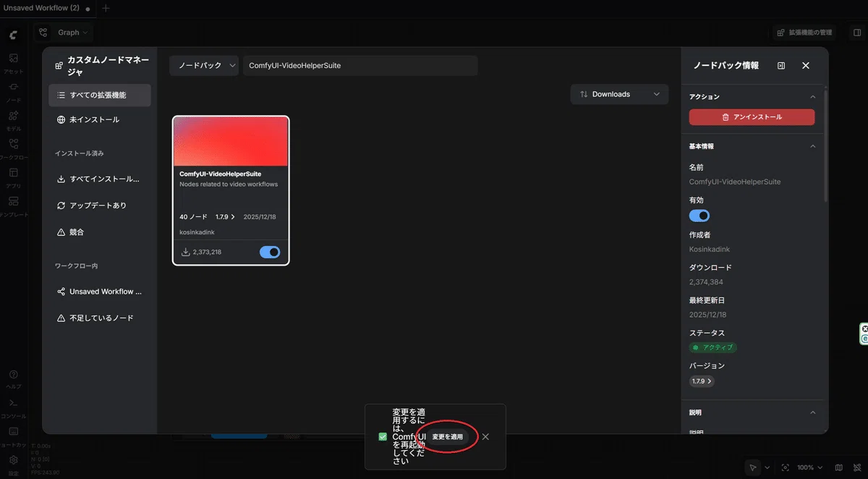Click the green checkmark in restart notification
Viewport: 868px width, 479px height.
point(383,437)
